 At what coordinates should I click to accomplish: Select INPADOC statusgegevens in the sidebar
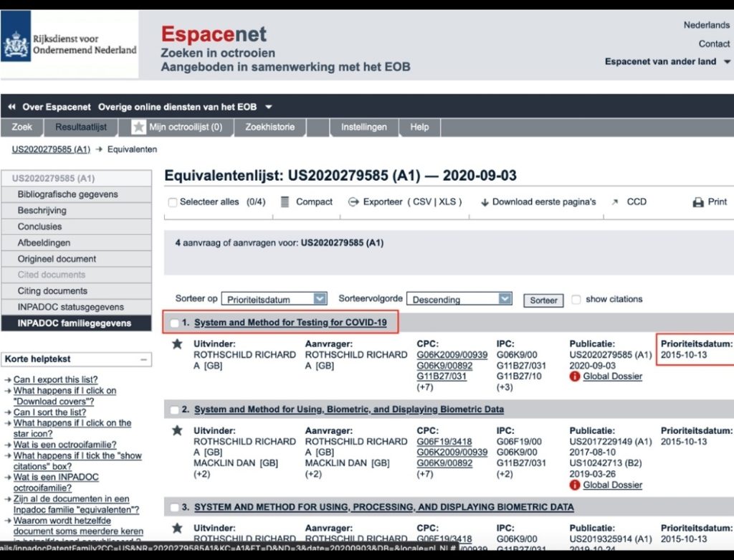point(71,307)
